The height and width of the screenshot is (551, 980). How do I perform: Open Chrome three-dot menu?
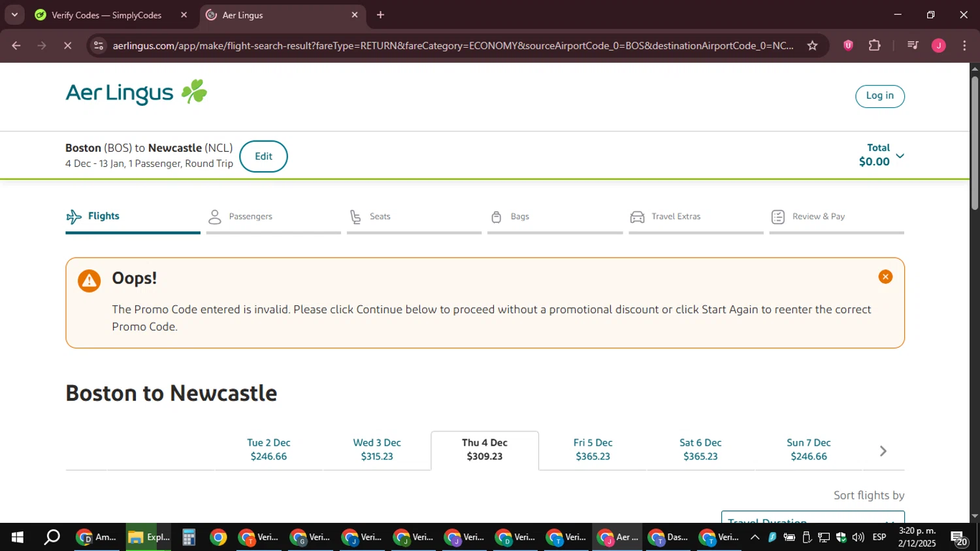pyautogui.click(x=964, y=46)
